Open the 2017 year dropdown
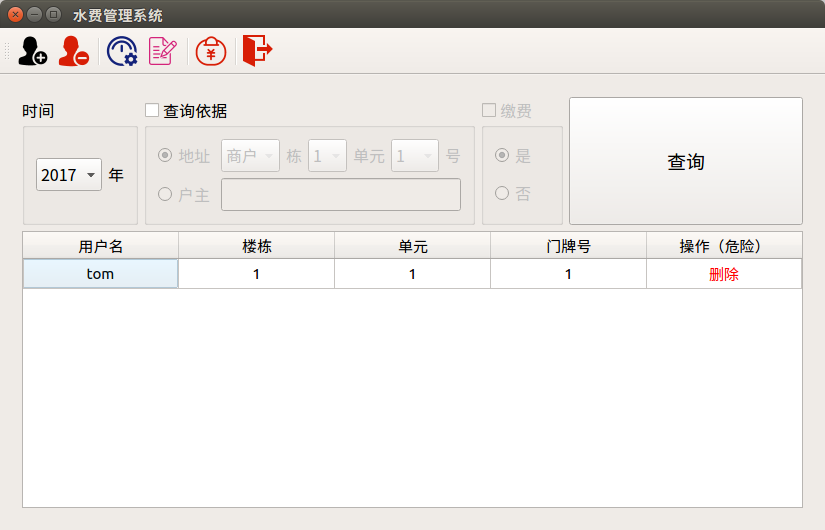825x530 pixels. click(x=69, y=175)
